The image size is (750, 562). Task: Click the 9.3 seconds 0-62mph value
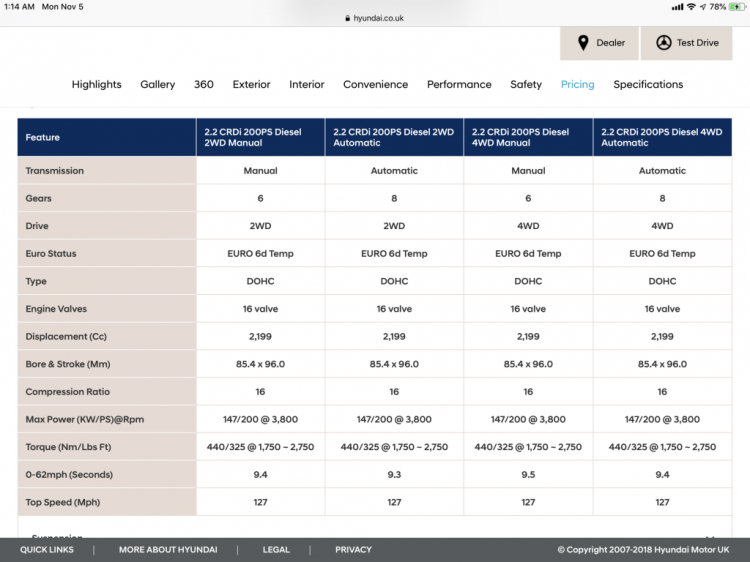(394, 475)
